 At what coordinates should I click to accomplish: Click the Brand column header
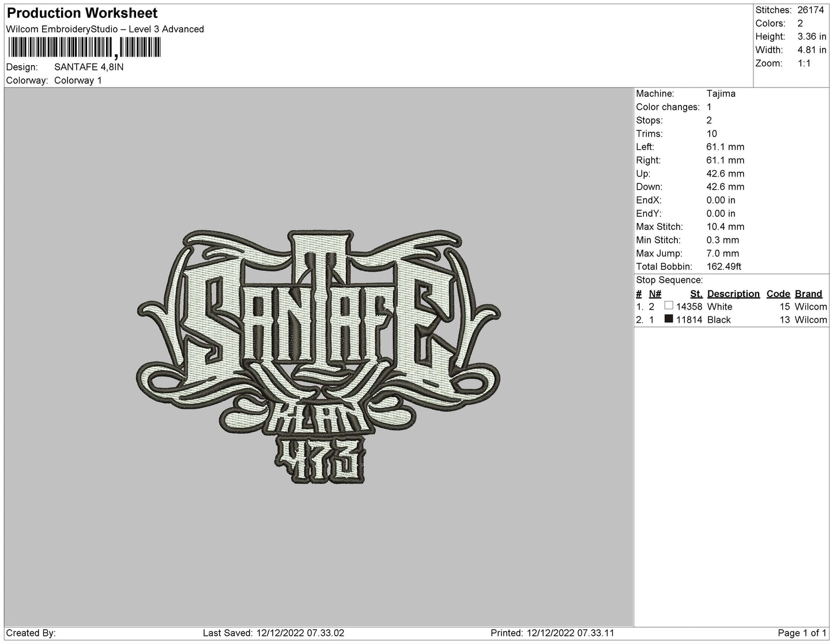point(808,293)
